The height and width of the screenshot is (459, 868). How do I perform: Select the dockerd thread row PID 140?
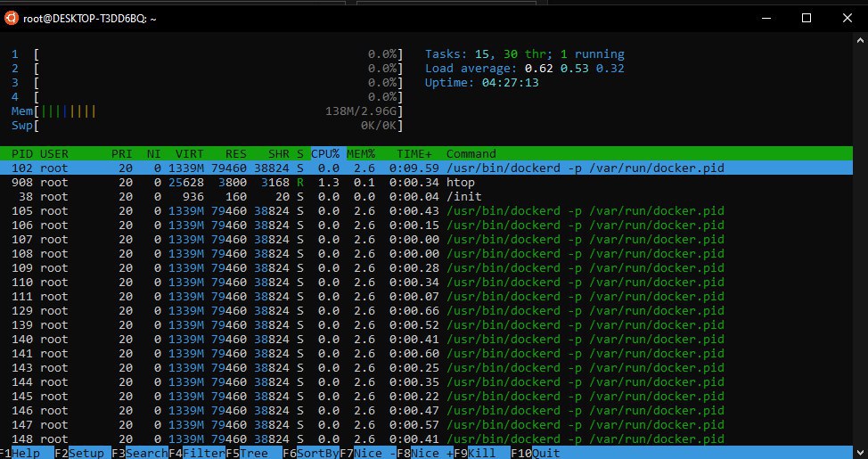pyautogui.click(x=426, y=340)
